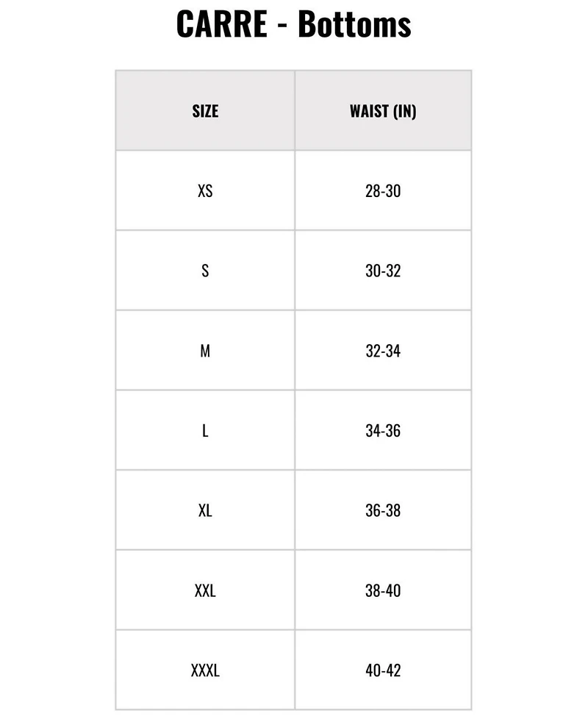The image size is (588, 719).
Task: Click the Bottoms word in the title
Action: coord(354,25)
